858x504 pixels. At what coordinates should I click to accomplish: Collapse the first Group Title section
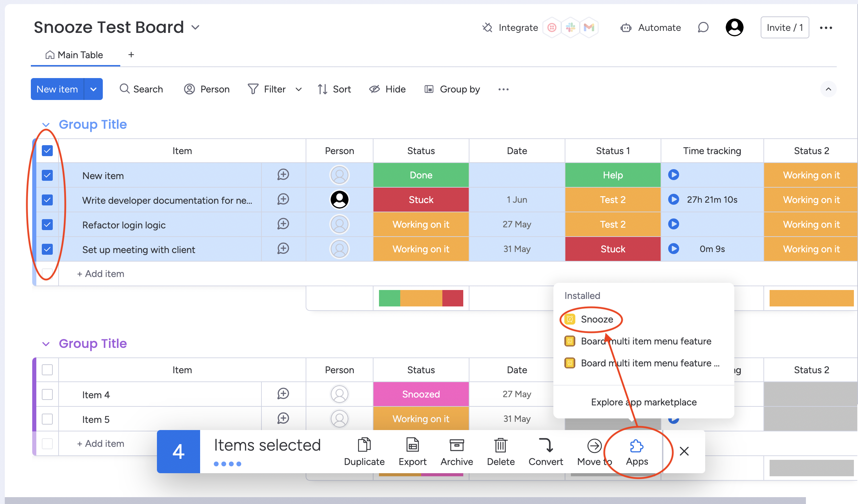46,124
